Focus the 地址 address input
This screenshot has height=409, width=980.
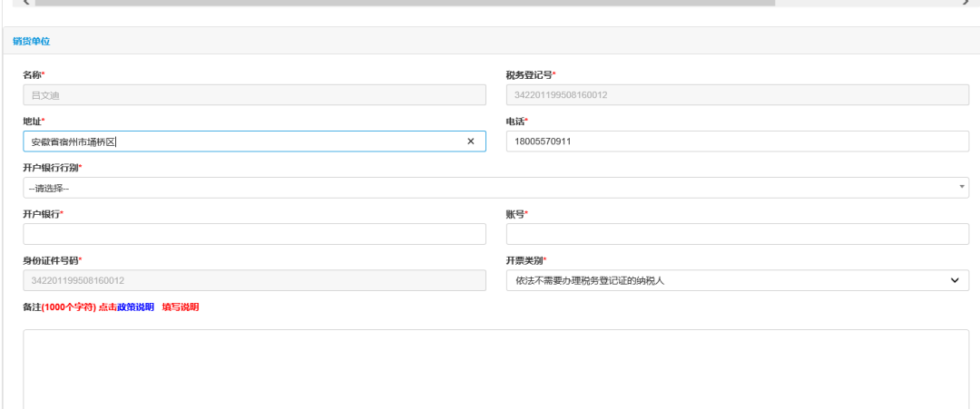tap(254, 141)
